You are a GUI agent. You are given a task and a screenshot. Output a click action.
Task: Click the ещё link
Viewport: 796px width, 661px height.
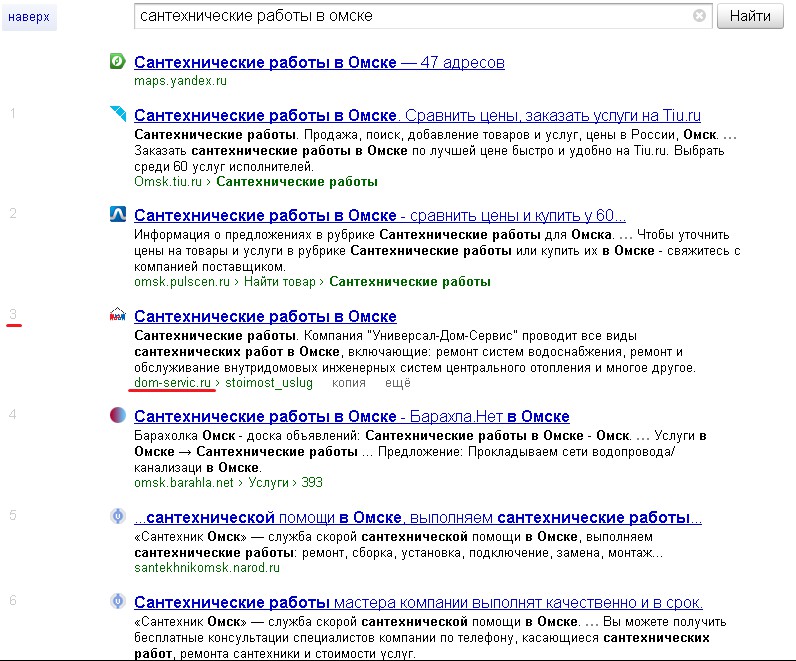pos(397,382)
